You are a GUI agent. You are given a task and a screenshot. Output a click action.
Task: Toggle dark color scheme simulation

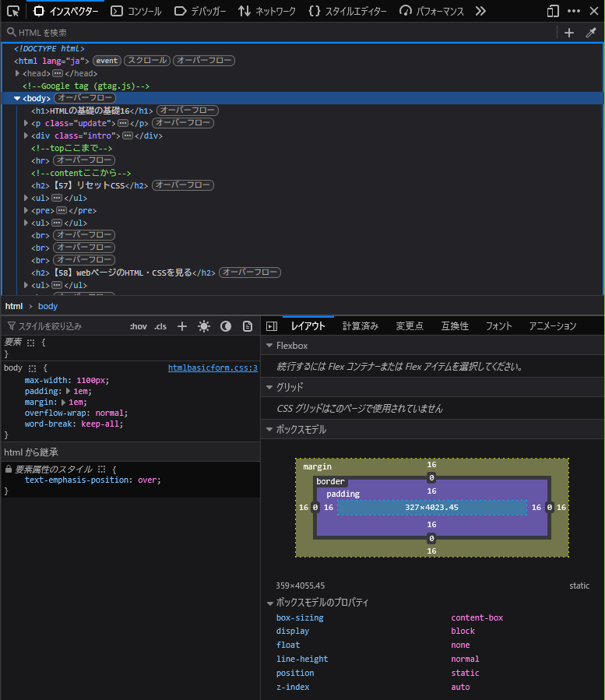click(226, 326)
